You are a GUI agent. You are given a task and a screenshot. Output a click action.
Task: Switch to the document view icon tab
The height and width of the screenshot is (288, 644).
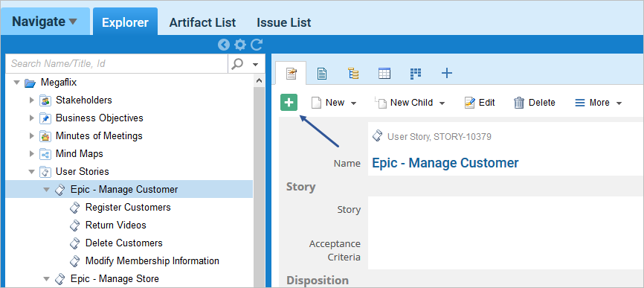pos(323,74)
